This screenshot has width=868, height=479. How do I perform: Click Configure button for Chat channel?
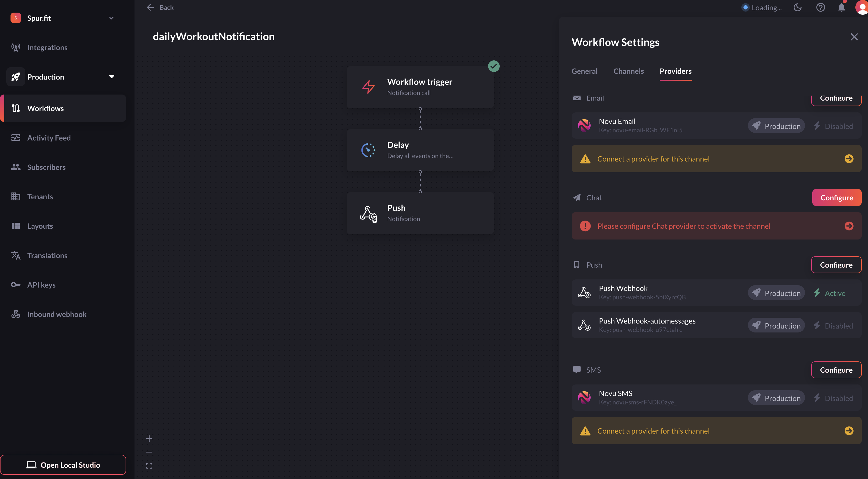coord(836,198)
